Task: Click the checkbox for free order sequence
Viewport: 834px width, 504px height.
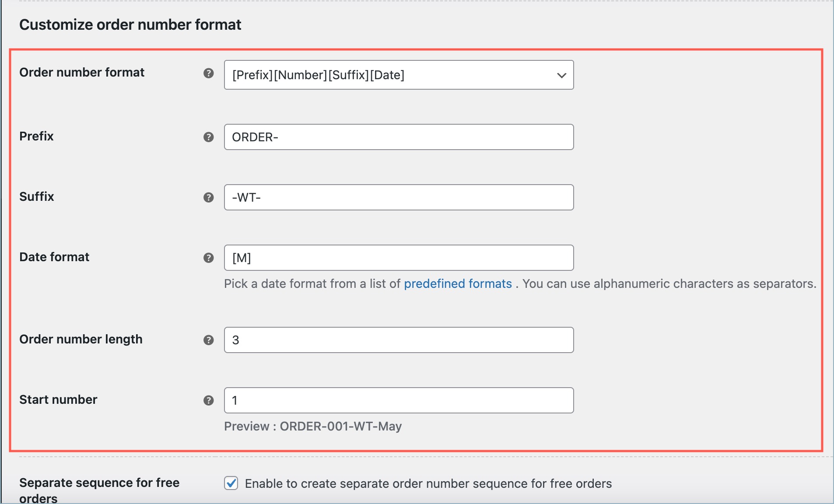Action: point(231,483)
